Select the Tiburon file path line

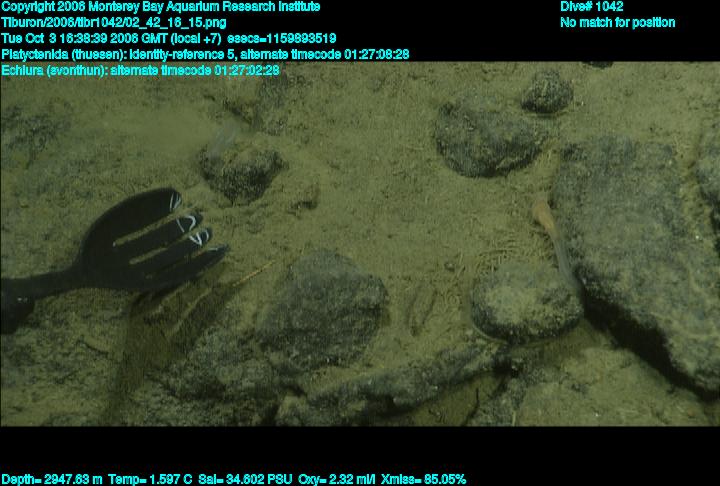[113, 22]
